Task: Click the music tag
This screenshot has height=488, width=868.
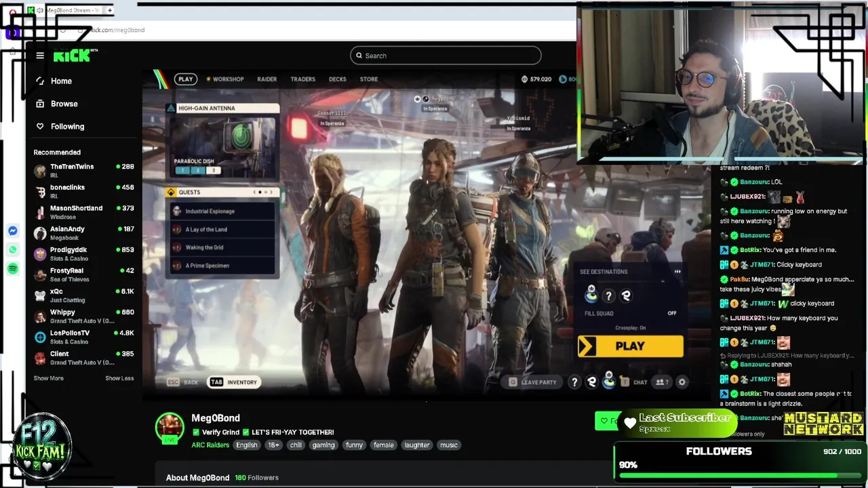Action: (449, 445)
